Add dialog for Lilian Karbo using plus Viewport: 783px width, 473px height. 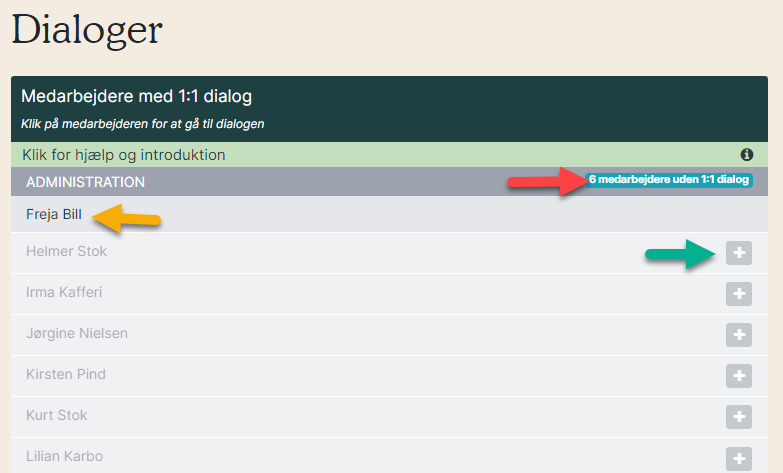coord(739,458)
